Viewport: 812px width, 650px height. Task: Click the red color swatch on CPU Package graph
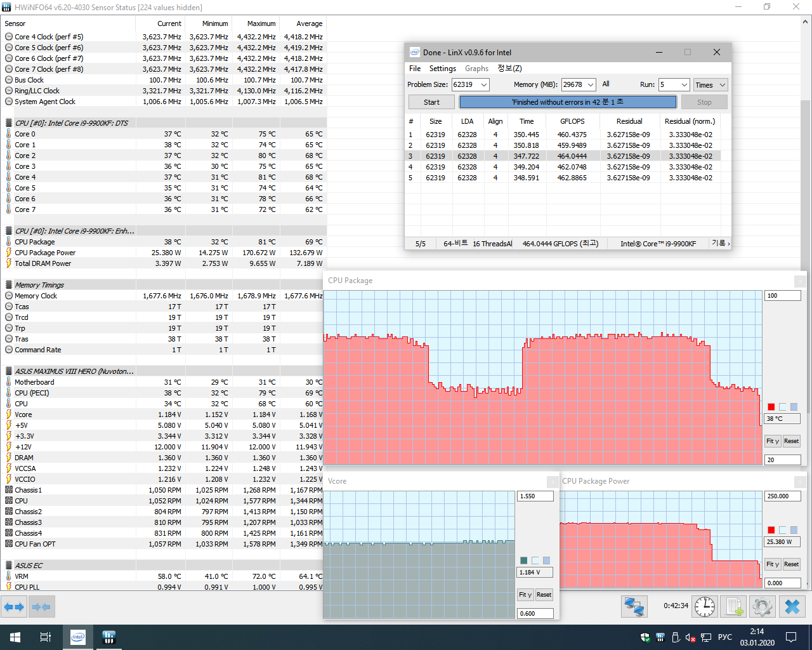(771, 407)
